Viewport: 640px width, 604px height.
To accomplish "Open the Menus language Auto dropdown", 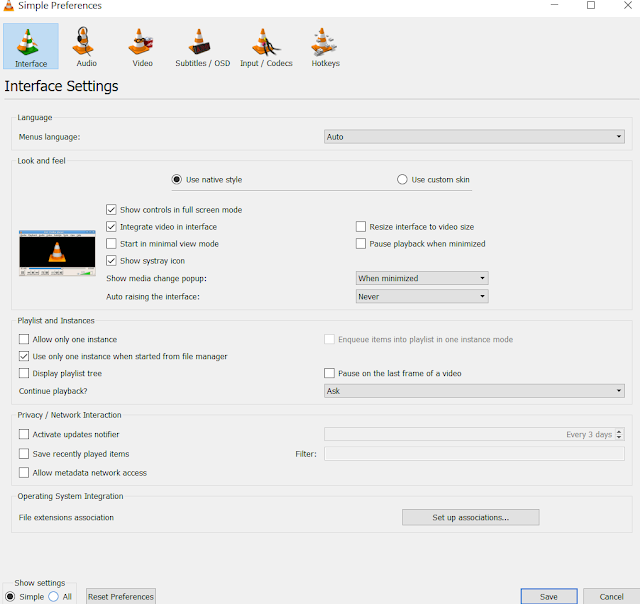I will pyautogui.click(x=474, y=137).
